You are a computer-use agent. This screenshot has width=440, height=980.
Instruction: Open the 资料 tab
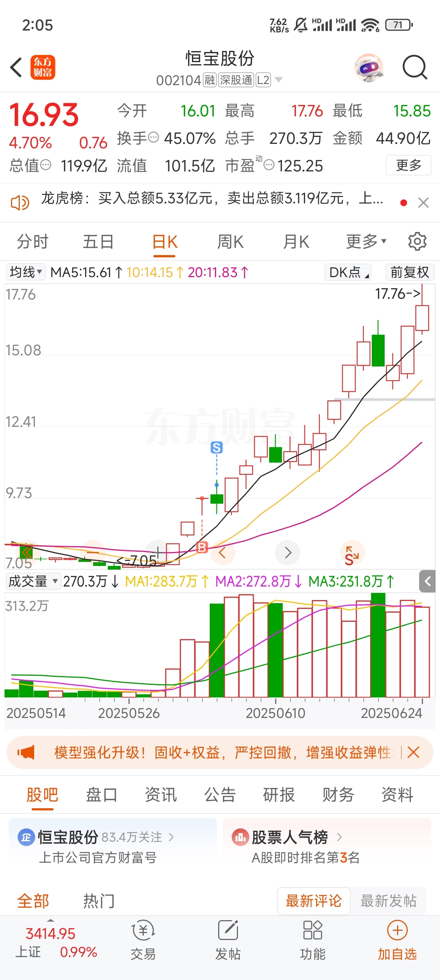coord(397,795)
